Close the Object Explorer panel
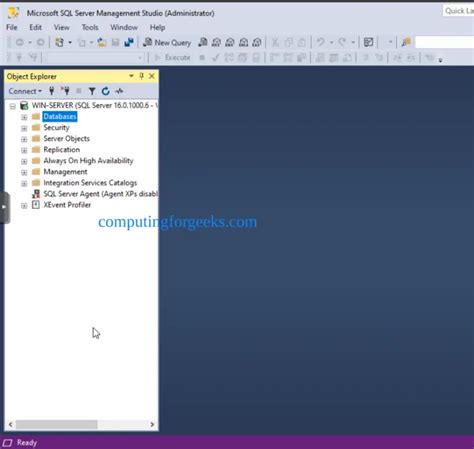Image resolution: width=474 pixels, height=449 pixels. [152, 76]
